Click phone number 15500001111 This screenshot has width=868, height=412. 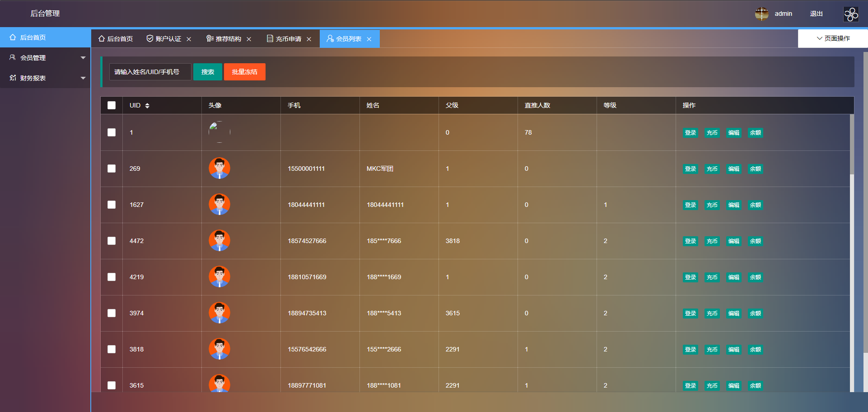[306, 169]
